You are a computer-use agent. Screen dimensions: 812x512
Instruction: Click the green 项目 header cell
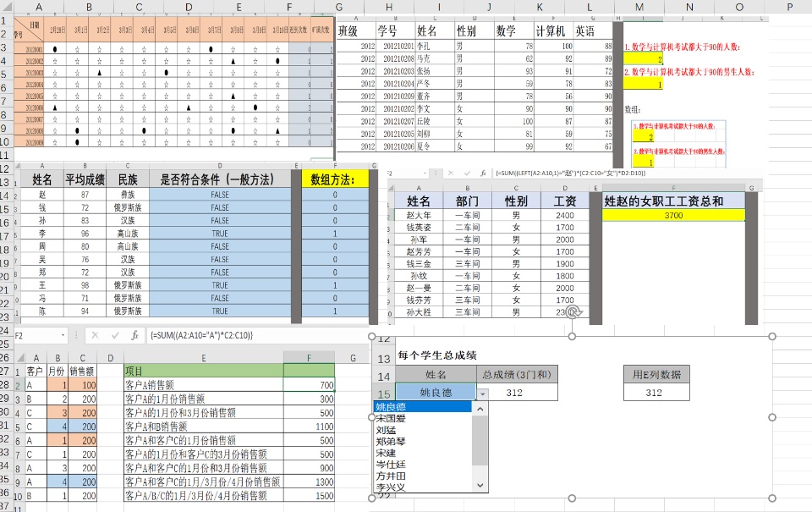point(204,371)
